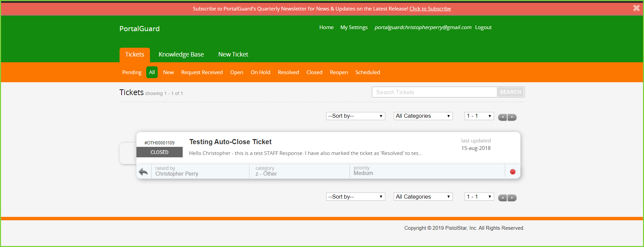Log out via the Logout link
The height and width of the screenshot is (247, 644).
[483, 27]
